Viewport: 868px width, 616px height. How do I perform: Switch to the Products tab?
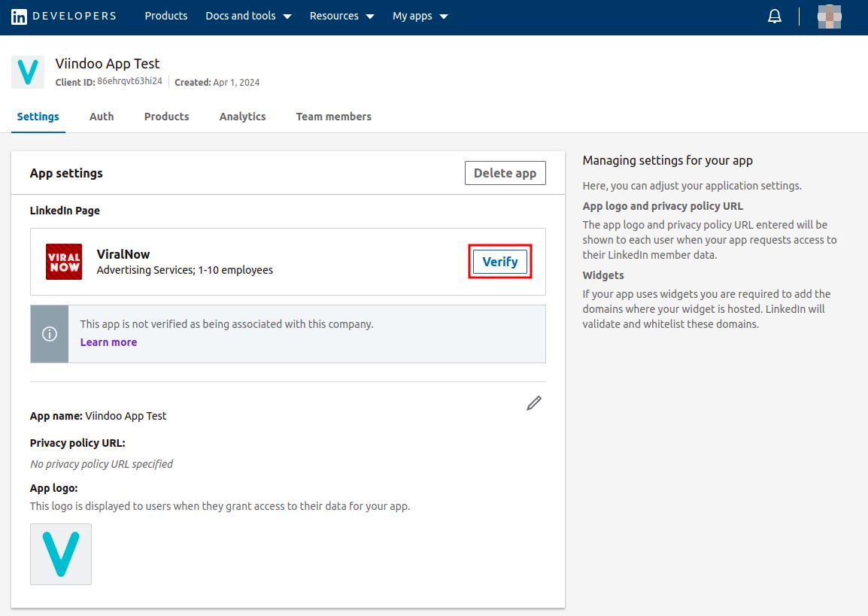click(167, 117)
